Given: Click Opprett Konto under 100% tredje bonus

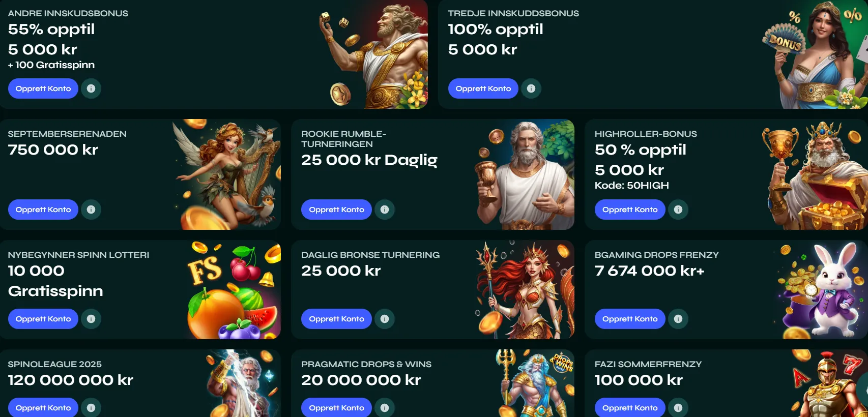Looking at the screenshot, I should coord(483,88).
